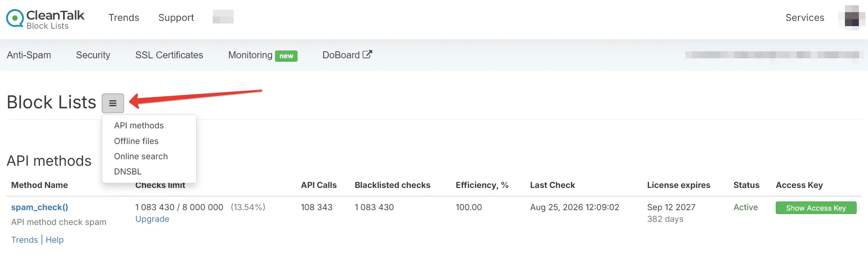Click the blurred account text in the service bar
This screenshot has width=868, height=268.
(772, 55)
